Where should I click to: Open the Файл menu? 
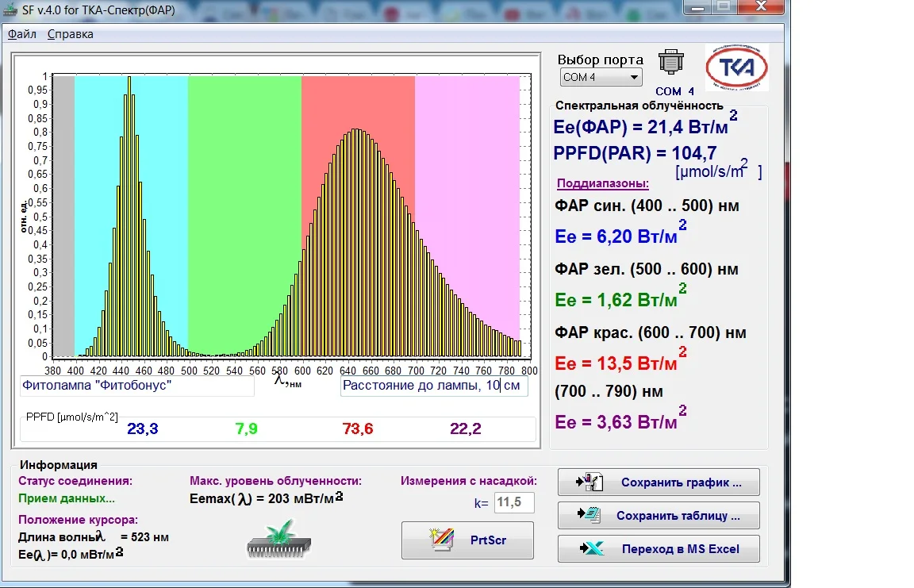coord(22,34)
